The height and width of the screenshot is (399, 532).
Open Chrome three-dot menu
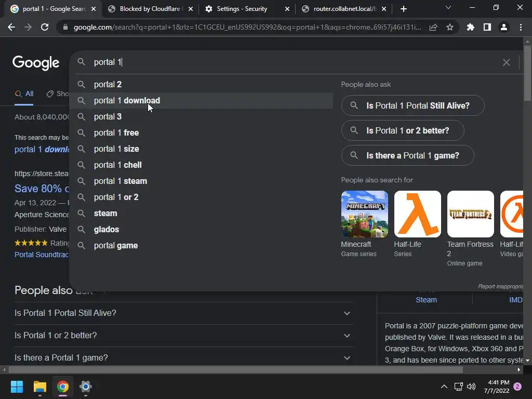(x=521, y=27)
